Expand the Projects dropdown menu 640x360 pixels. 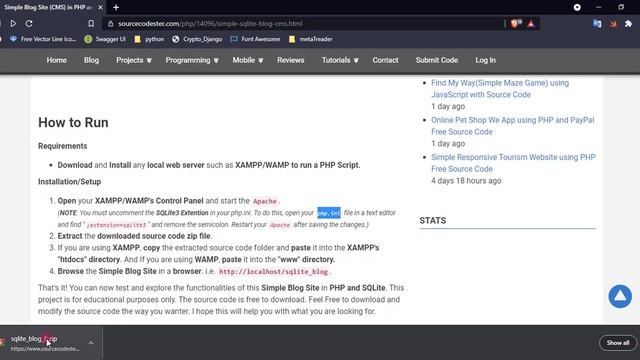(x=134, y=60)
